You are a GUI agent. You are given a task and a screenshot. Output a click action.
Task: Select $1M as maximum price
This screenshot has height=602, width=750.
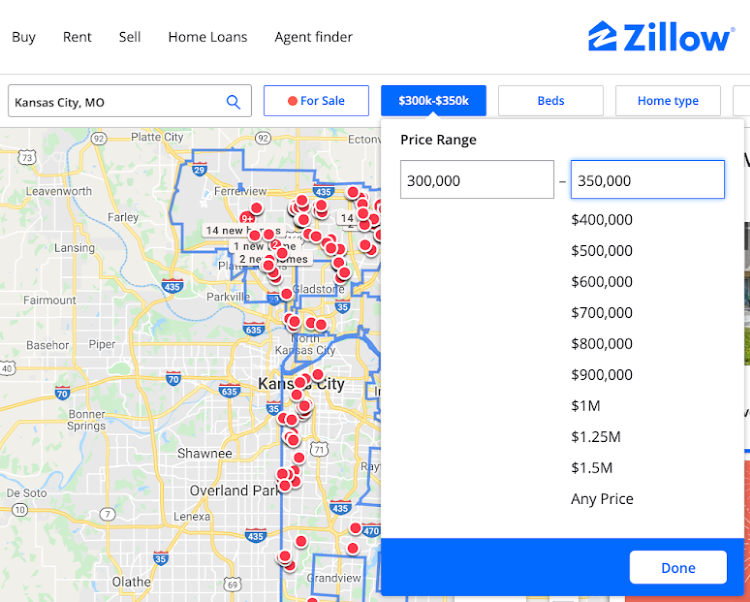pos(585,406)
